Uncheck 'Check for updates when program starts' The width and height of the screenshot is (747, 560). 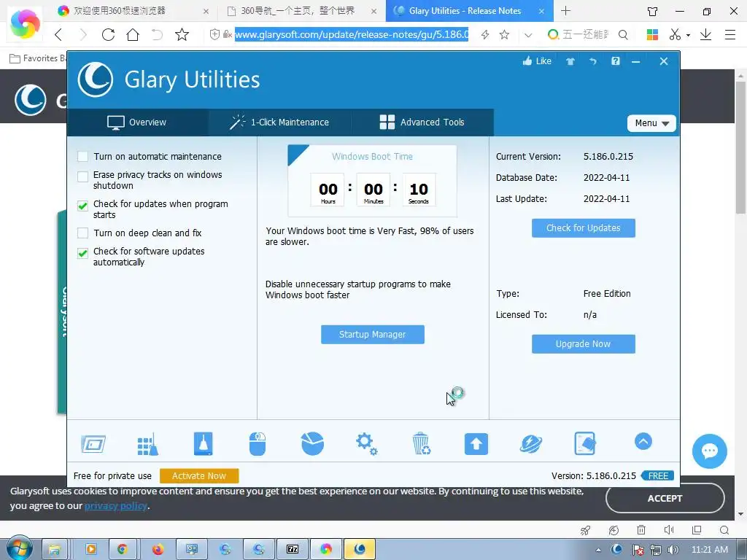pyautogui.click(x=83, y=206)
